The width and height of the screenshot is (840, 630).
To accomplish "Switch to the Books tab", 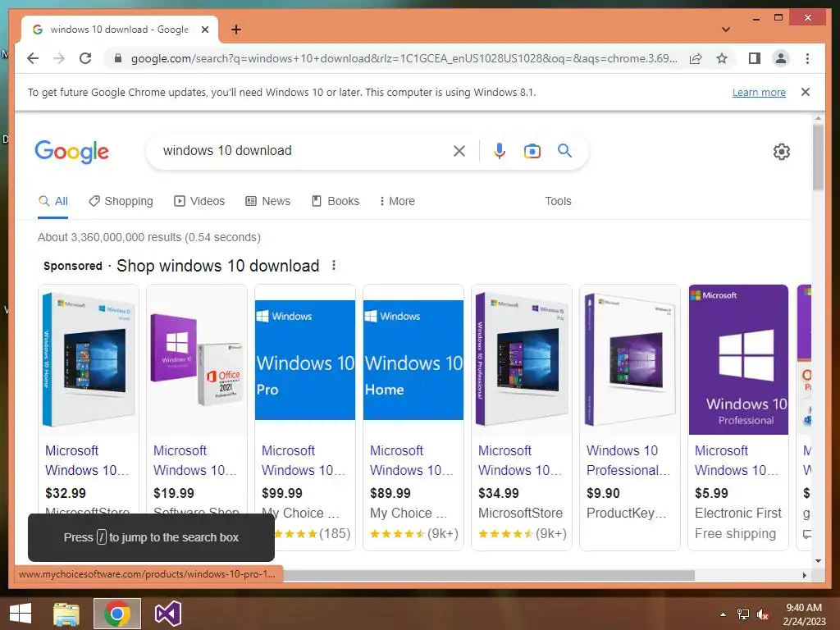I will 336,201.
